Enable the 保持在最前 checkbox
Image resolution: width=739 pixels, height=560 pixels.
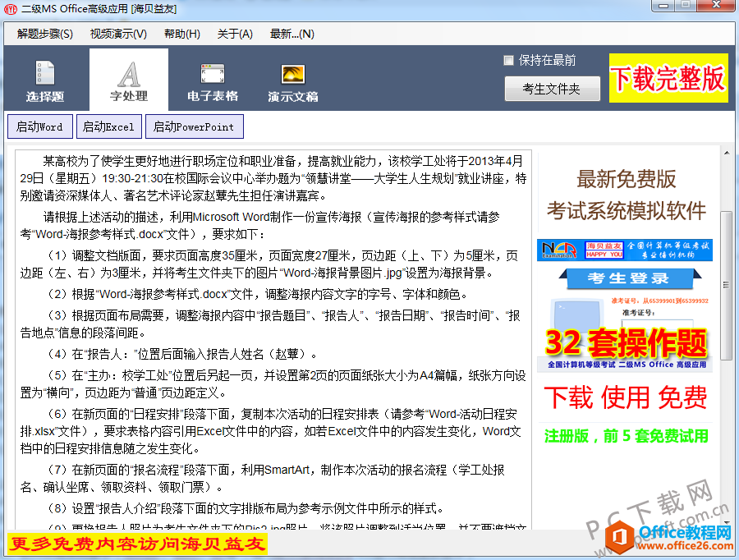tap(508, 60)
